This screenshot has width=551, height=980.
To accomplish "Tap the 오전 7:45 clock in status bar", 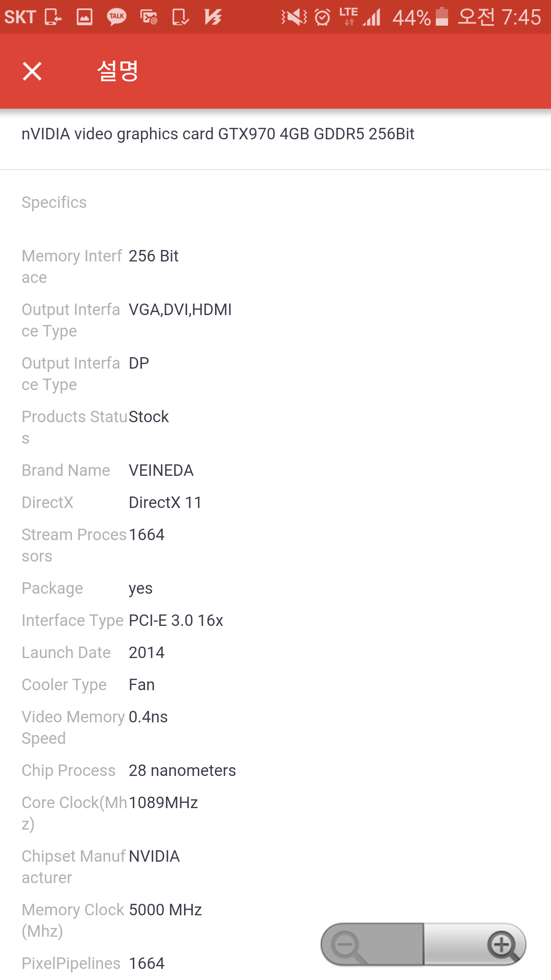I will click(500, 17).
